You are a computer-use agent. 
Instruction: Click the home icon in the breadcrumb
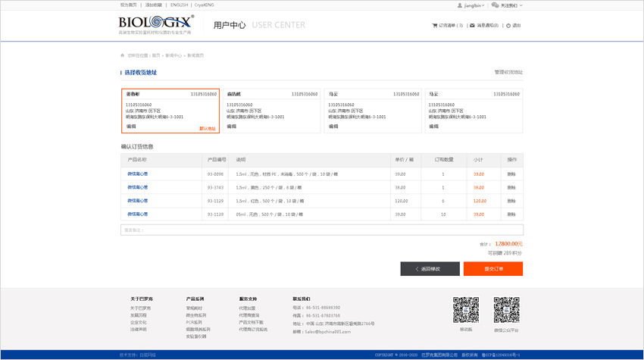coord(123,55)
